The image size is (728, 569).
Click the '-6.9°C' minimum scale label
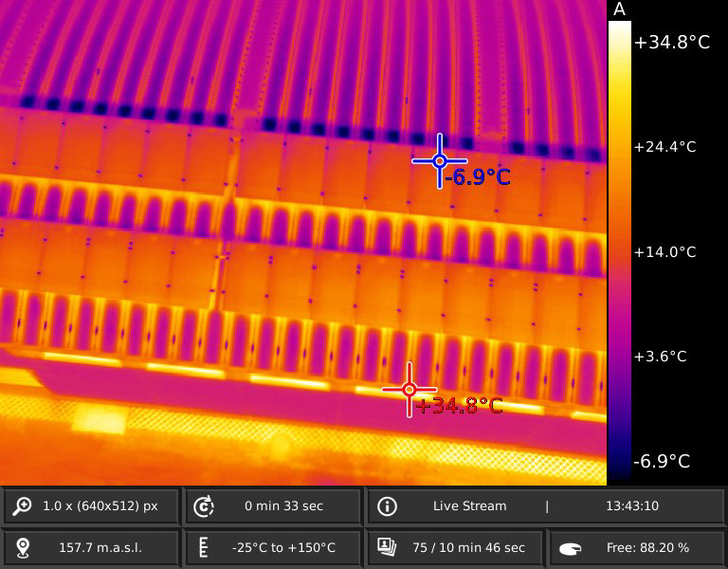pos(662,461)
